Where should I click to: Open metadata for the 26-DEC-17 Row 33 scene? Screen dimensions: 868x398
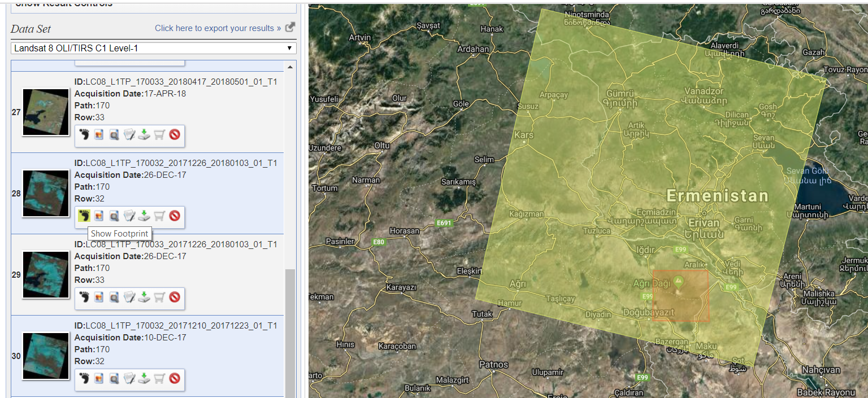128,299
